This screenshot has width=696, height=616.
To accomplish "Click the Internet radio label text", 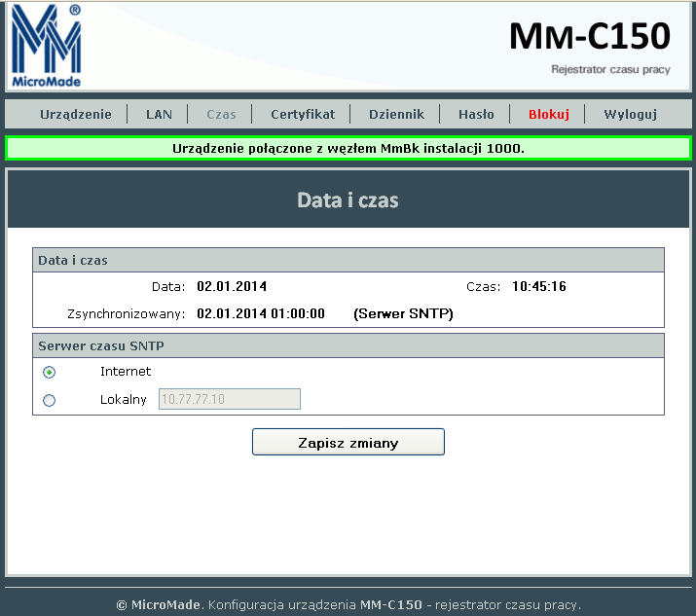I will (x=126, y=371).
